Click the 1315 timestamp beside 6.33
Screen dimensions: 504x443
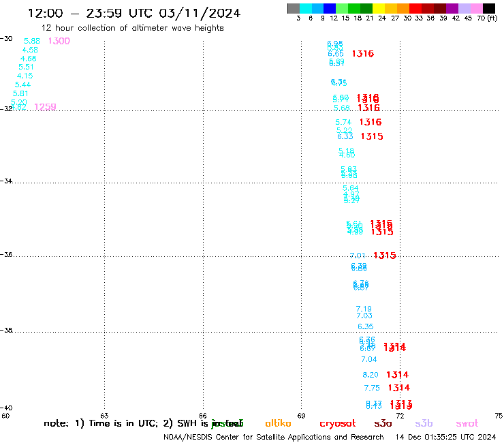coord(372,136)
